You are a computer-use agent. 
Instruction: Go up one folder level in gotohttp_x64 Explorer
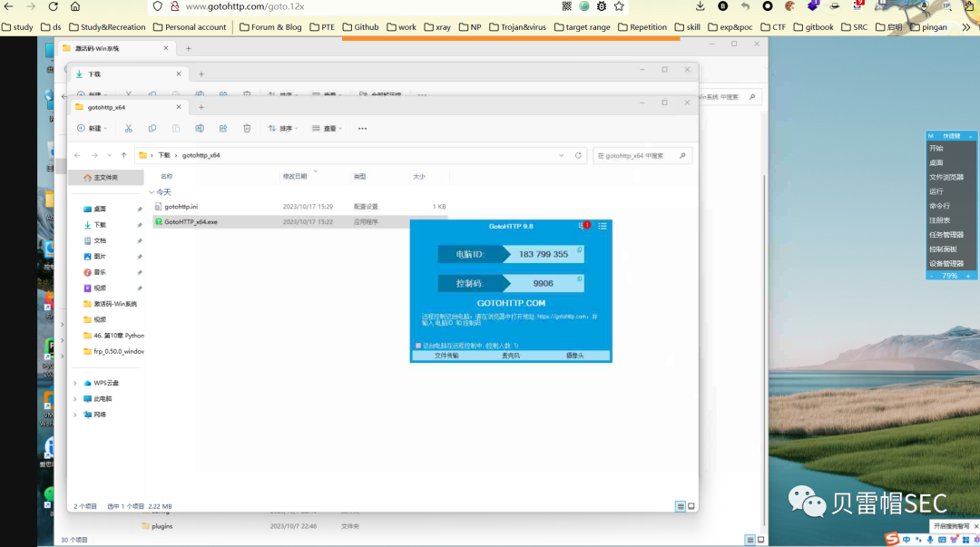coord(123,155)
